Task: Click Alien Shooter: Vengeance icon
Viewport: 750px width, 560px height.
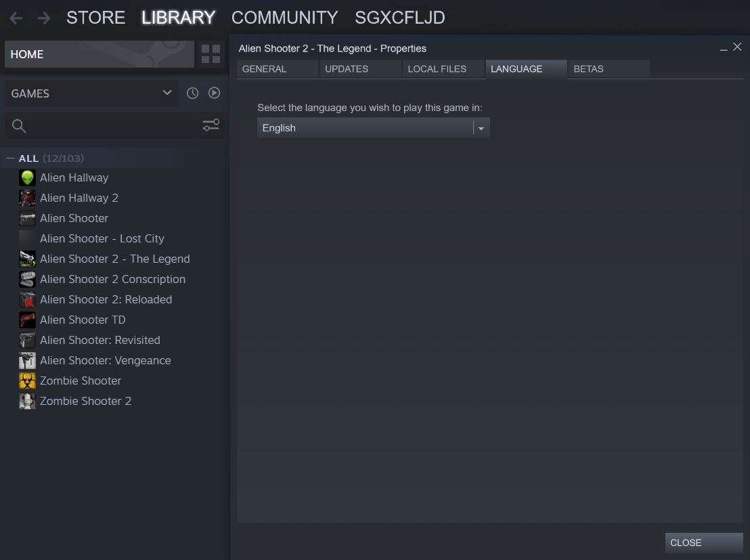Action: coord(27,360)
